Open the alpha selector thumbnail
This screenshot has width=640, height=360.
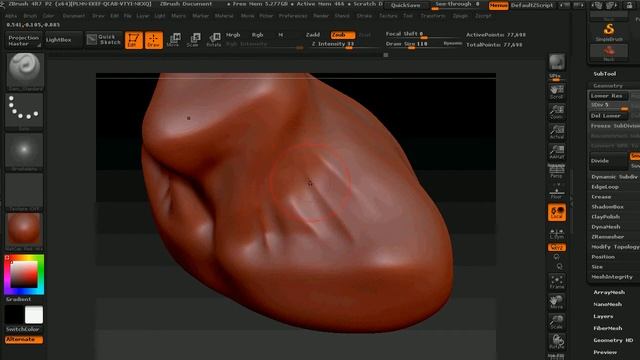tap(24, 151)
